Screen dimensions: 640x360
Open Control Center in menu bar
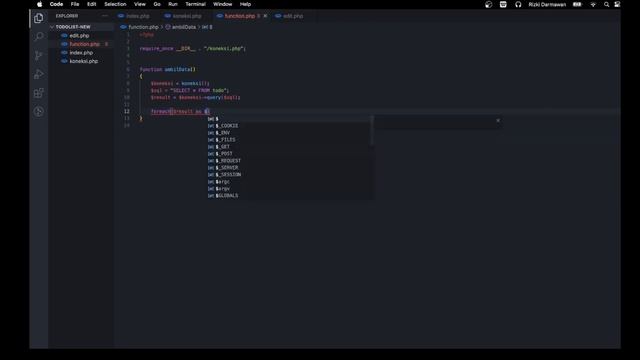(x=617, y=4)
